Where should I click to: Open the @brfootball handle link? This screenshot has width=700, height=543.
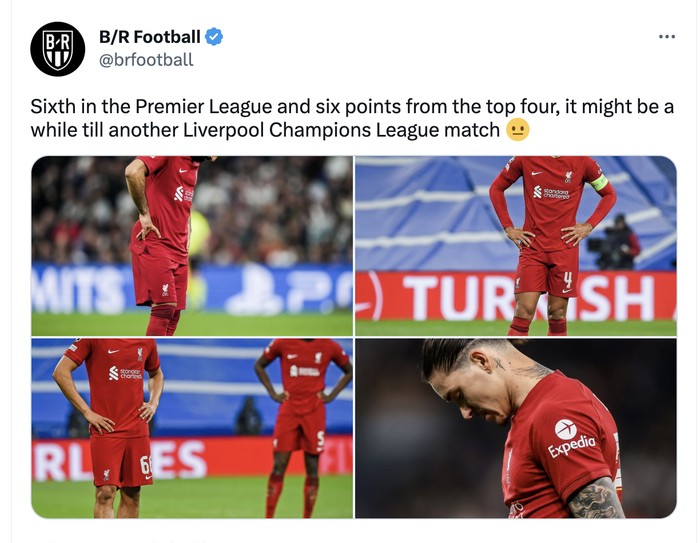146,59
